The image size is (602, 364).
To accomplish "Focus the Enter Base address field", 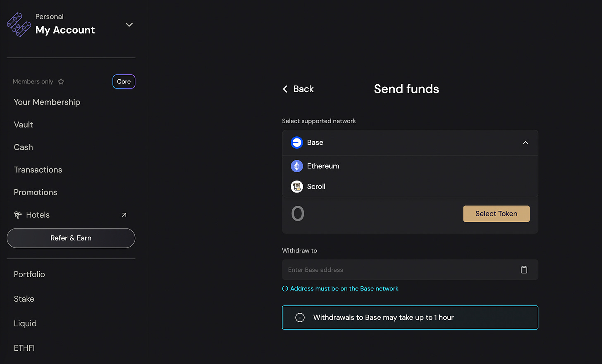I will (410, 270).
